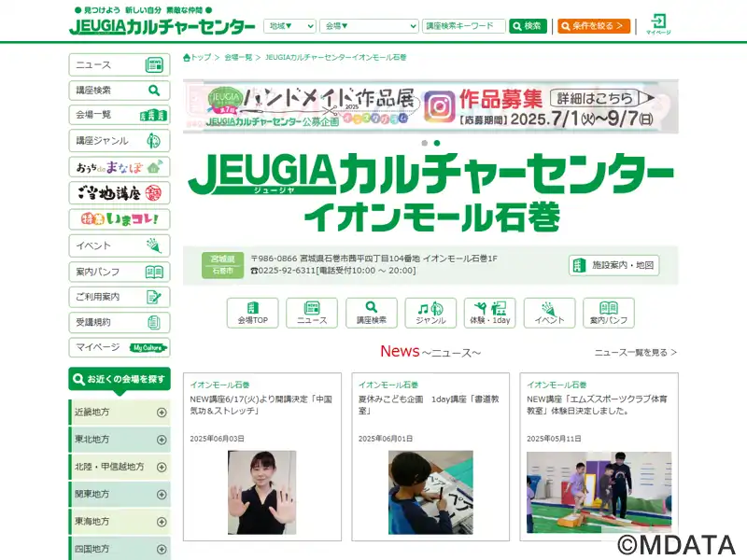This screenshot has height=560, width=747.
Task: Click the 宮城県 石巻市 location tag
Action: pos(222,265)
